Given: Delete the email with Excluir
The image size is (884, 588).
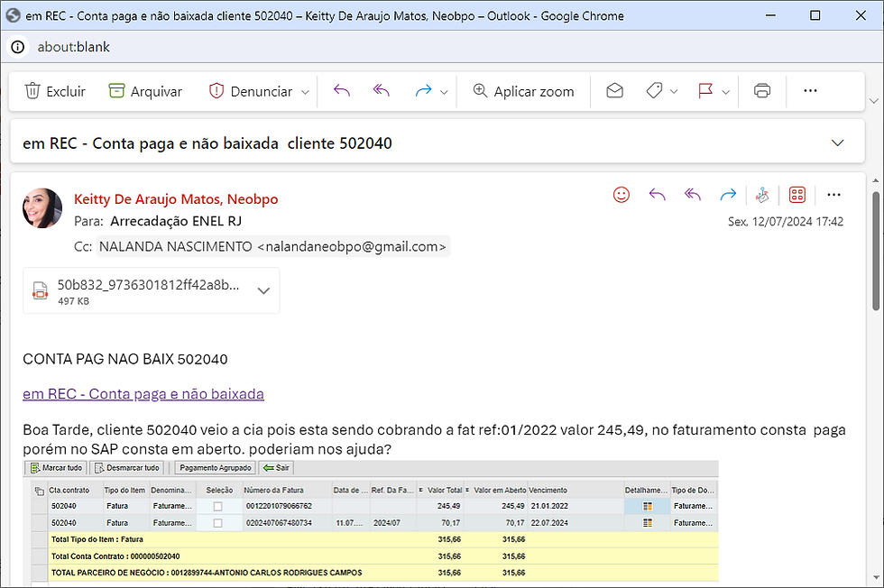Looking at the screenshot, I should (55, 91).
